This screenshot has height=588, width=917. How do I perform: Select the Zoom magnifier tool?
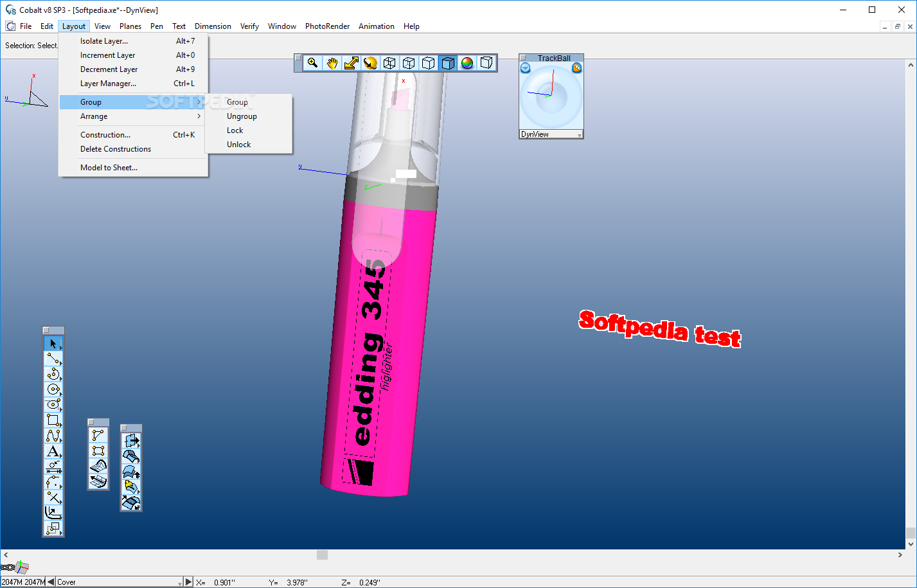click(313, 63)
